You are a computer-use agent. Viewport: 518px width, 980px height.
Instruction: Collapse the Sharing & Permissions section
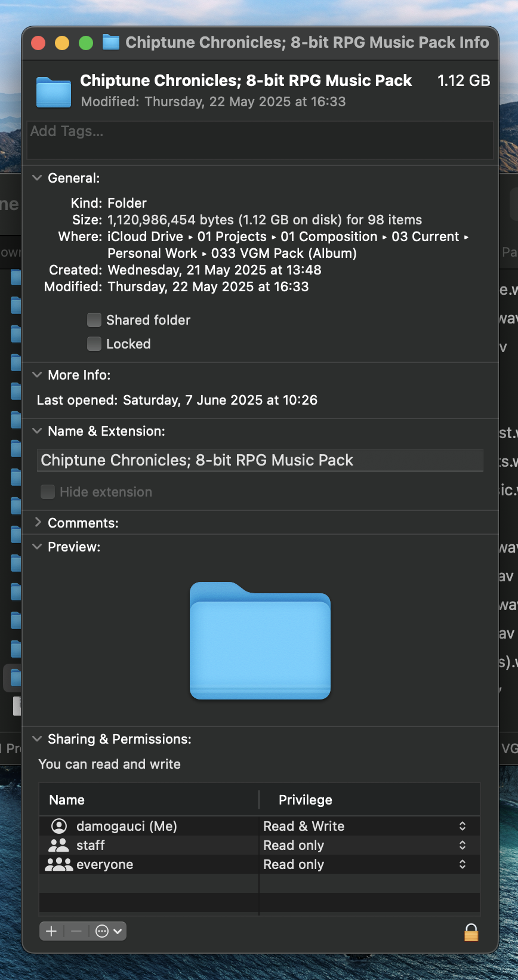[37, 739]
